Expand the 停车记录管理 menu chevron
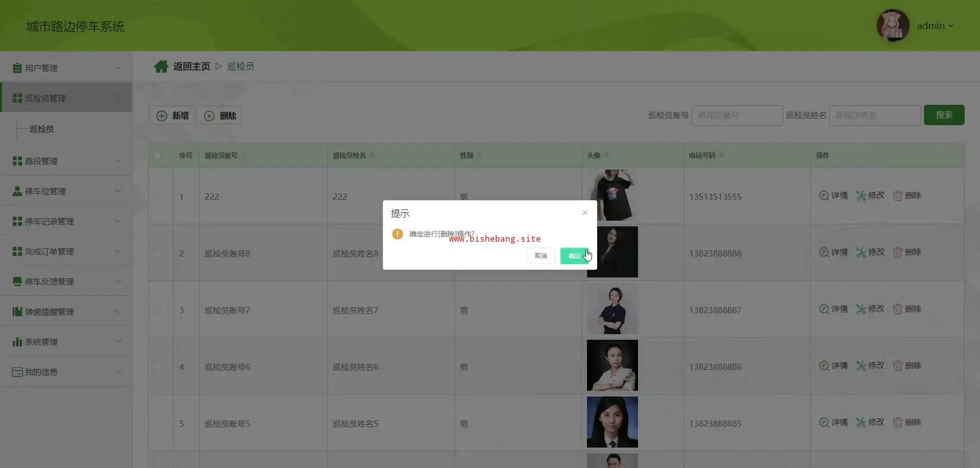 (x=118, y=221)
